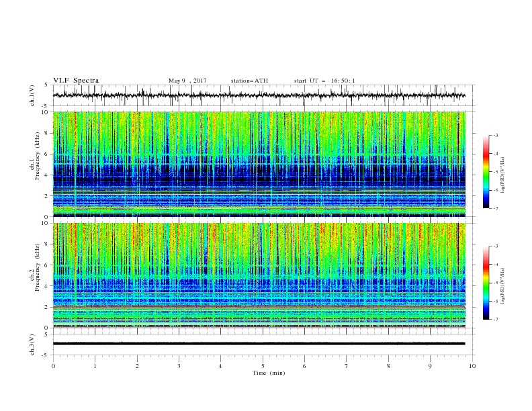Click the "4" kHz tick on ch.1 frequency axis
532x411 pixels.
(x=47, y=175)
